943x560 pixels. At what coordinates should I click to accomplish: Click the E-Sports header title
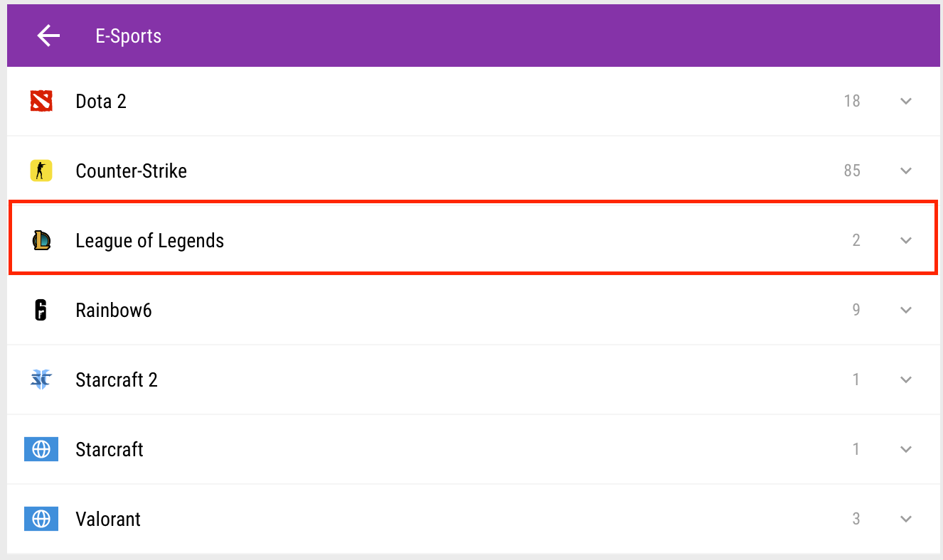coord(129,36)
